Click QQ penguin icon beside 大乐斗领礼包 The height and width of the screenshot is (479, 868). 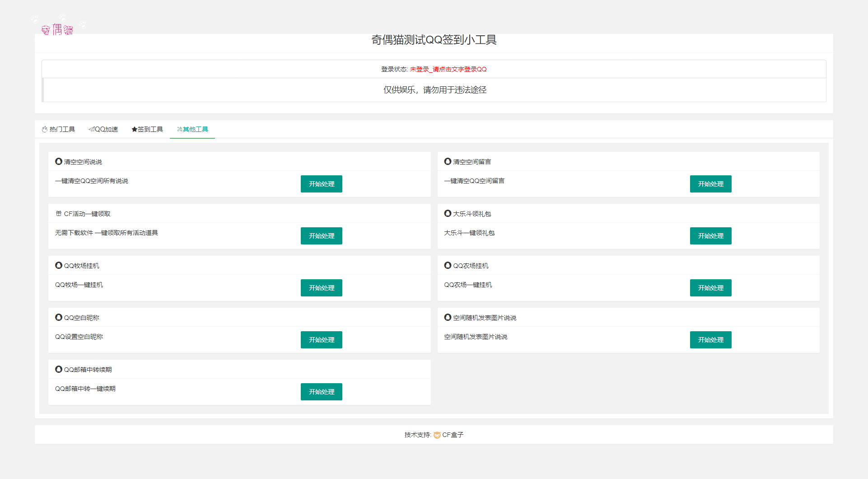448,213
